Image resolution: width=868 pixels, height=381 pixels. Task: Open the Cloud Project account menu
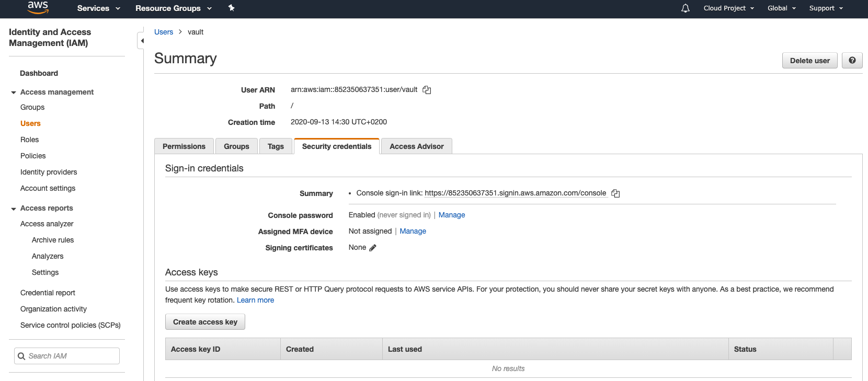click(x=728, y=8)
